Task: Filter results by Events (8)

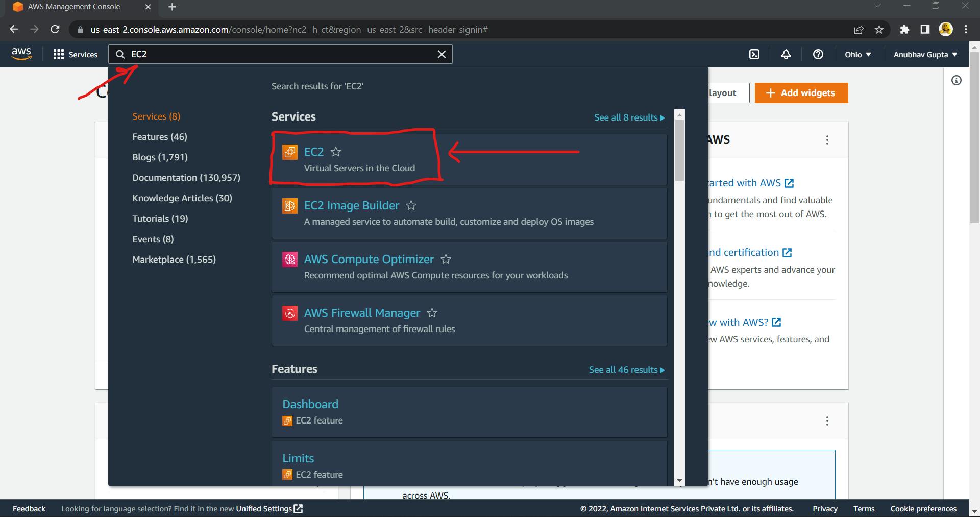Action: click(x=153, y=239)
